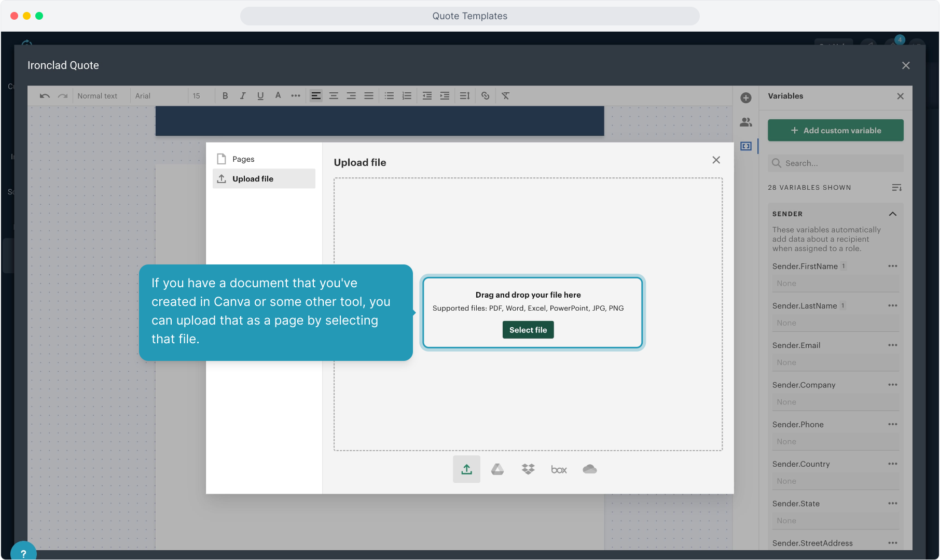The width and height of the screenshot is (940, 560).
Task: Open Sender.Email options menu
Action: [x=893, y=345]
